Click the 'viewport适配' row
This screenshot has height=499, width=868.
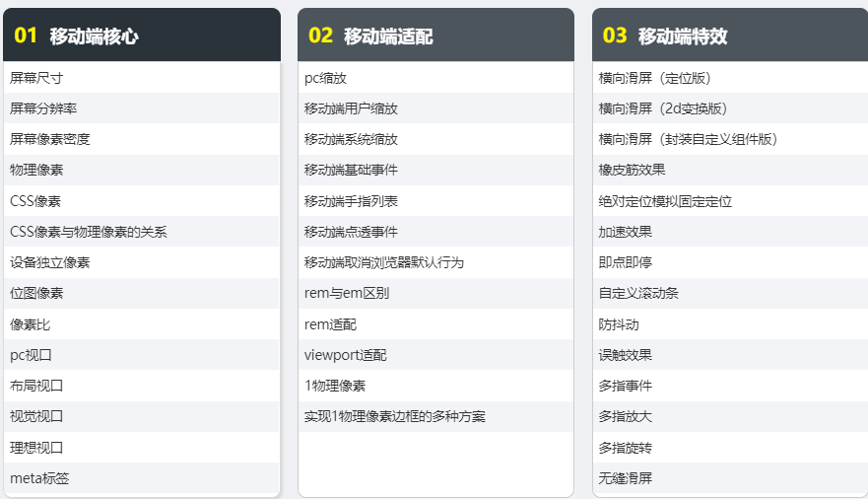click(435, 355)
